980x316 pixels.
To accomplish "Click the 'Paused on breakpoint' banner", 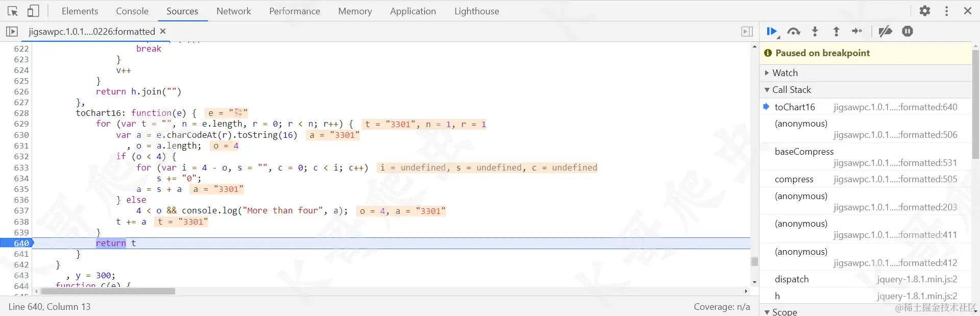I will [866, 53].
